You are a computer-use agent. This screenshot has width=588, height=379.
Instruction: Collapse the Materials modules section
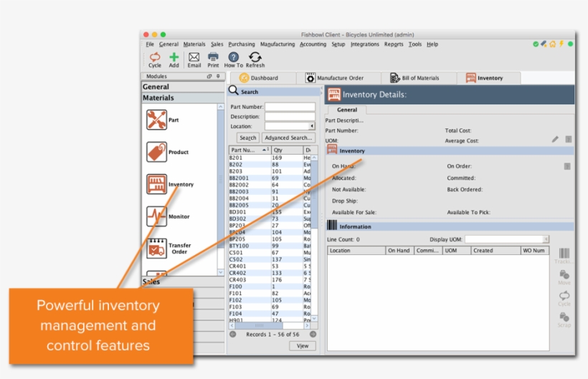[183, 97]
